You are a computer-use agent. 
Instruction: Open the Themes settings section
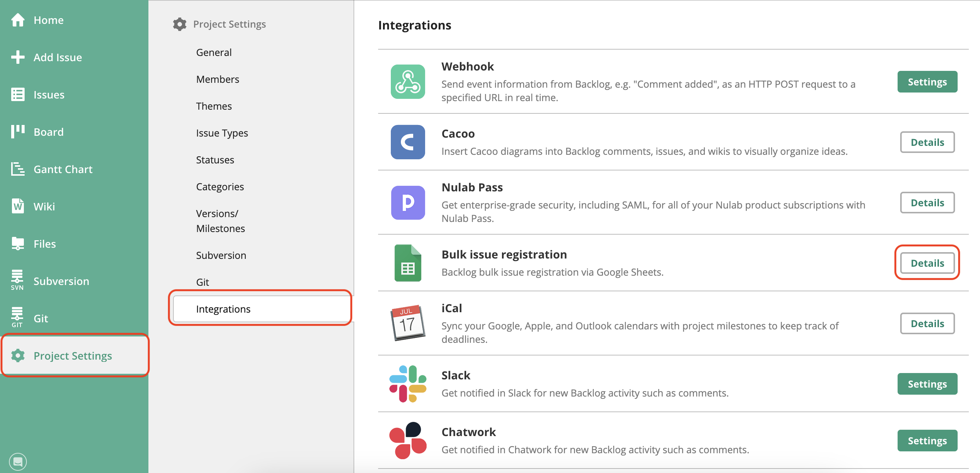(214, 106)
